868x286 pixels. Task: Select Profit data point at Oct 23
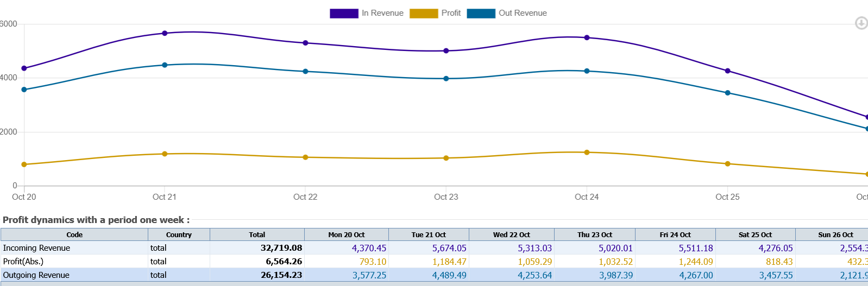(x=446, y=158)
